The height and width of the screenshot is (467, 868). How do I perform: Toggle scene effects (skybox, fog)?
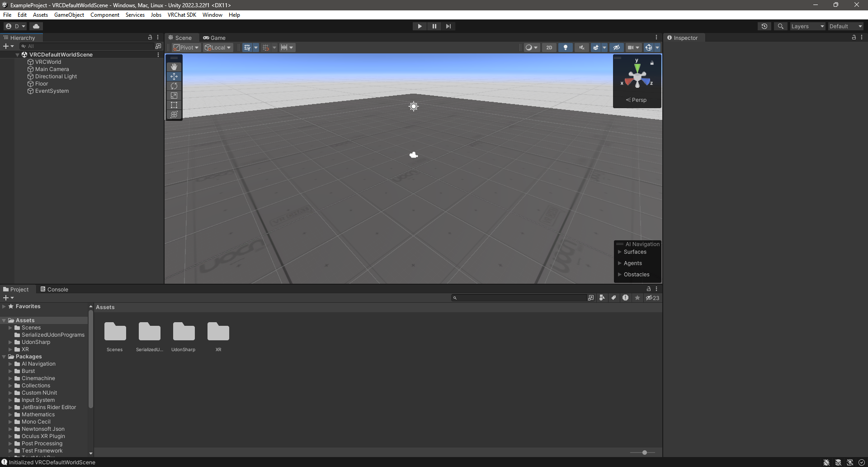pyautogui.click(x=596, y=48)
